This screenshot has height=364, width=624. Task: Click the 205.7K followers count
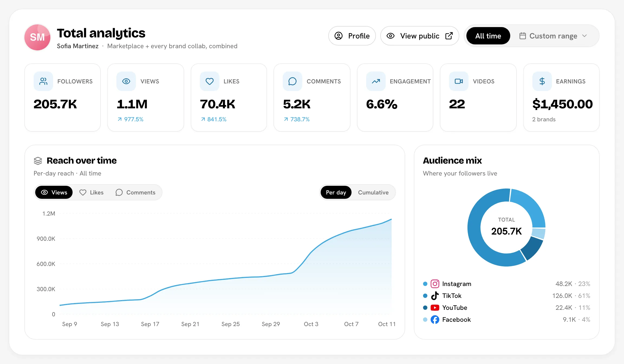pos(55,104)
